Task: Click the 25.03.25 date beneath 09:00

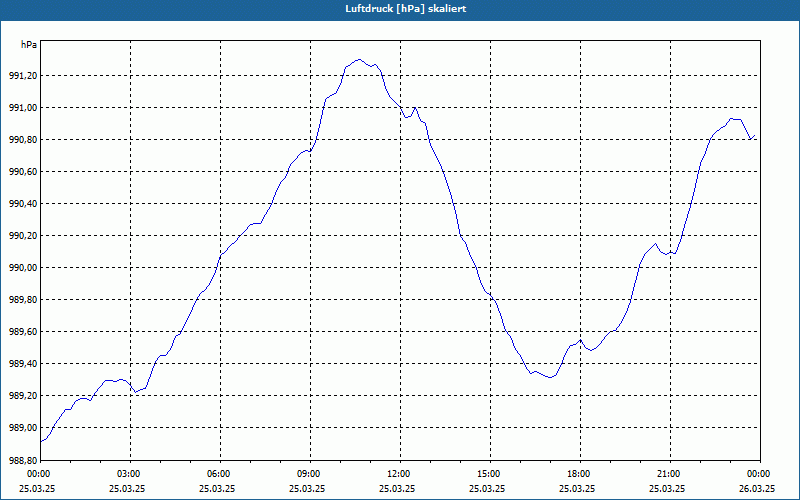Action: pyautogui.click(x=307, y=488)
